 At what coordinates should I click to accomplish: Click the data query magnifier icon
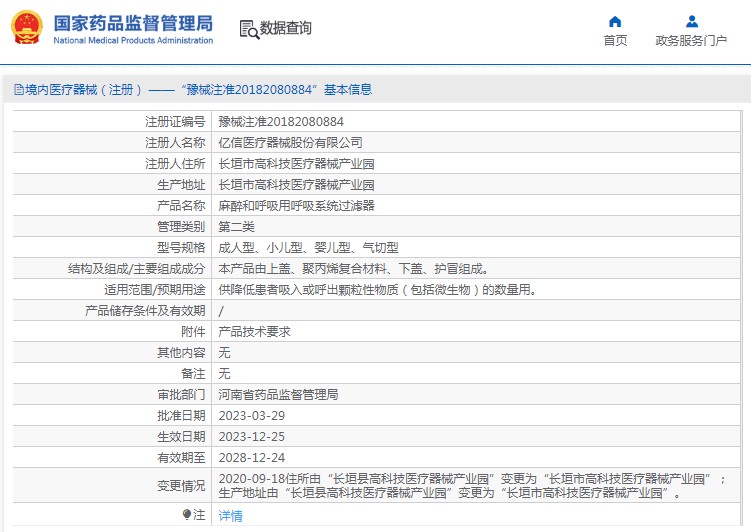coord(249,29)
